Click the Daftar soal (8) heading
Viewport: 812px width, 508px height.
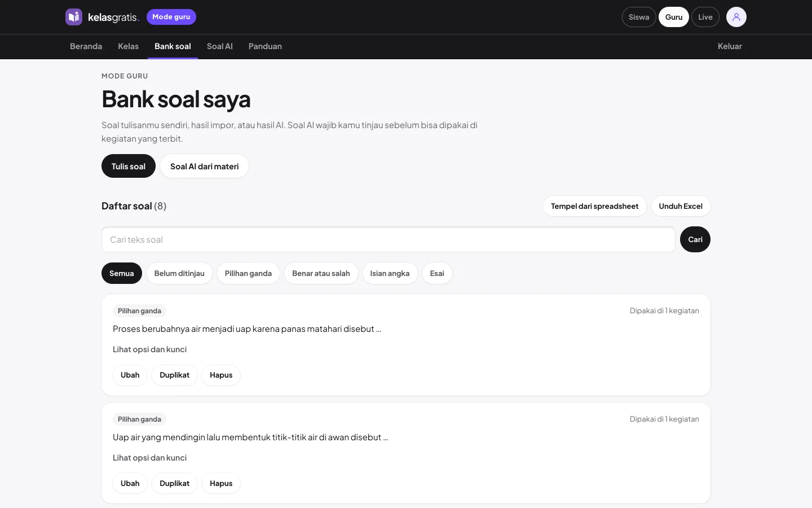point(134,206)
